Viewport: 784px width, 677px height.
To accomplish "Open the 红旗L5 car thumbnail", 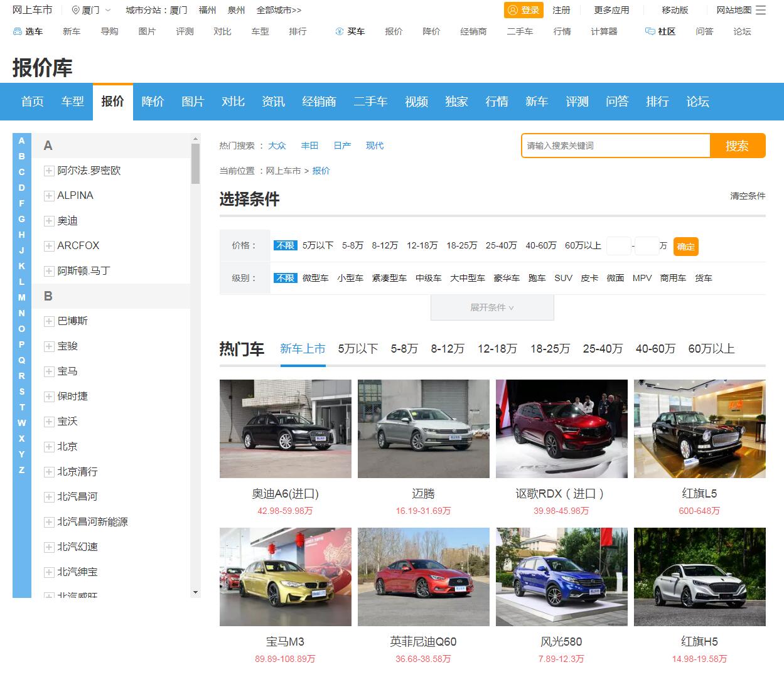I will tap(699, 429).
